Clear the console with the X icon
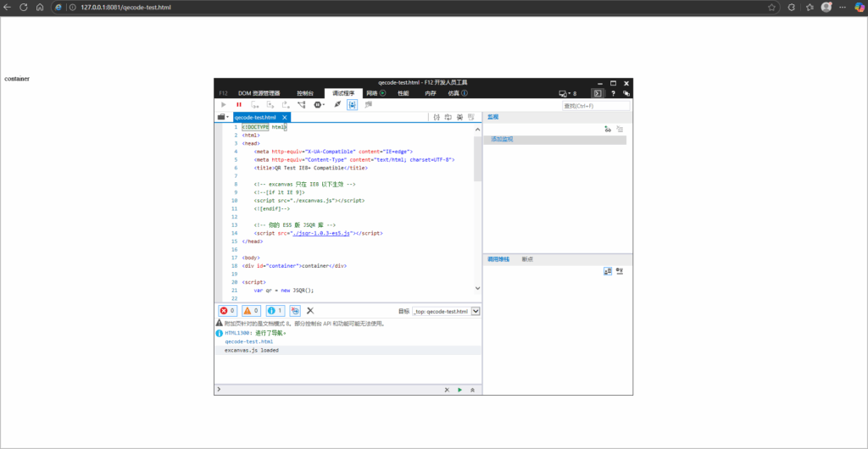 coord(310,311)
